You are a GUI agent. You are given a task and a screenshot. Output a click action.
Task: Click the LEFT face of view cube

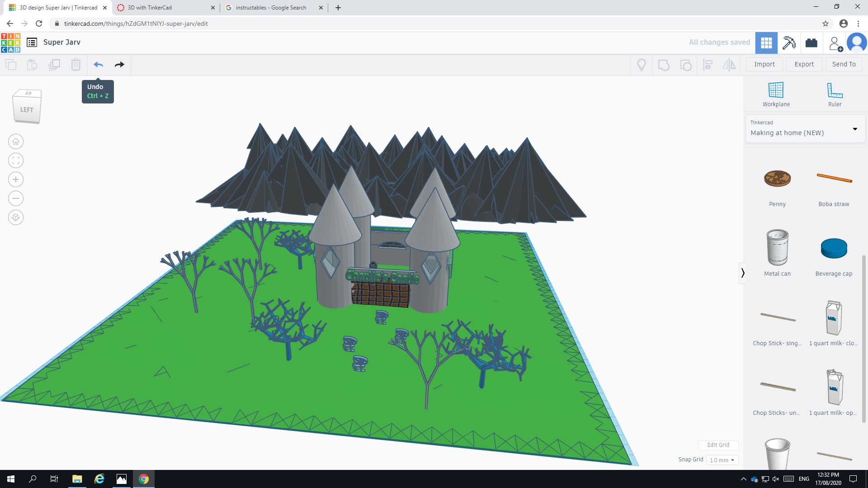(x=27, y=110)
